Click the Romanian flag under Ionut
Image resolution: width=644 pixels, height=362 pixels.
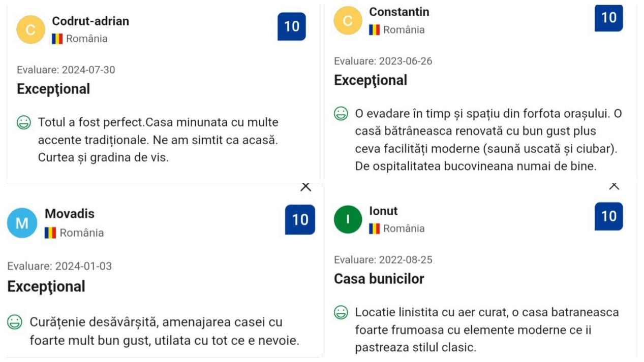(375, 228)
